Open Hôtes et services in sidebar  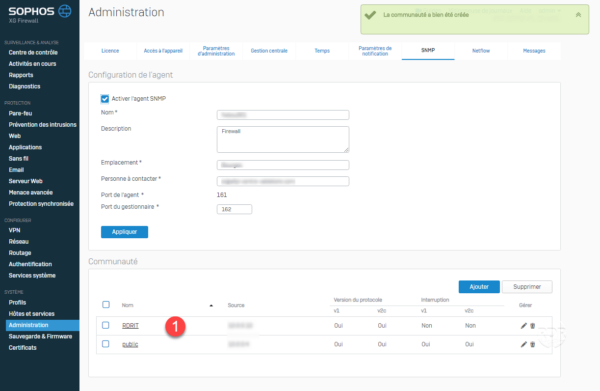click(32, 314)
